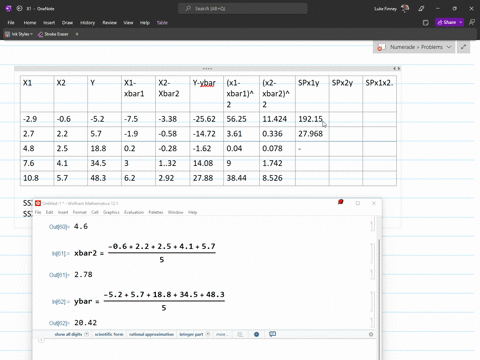
Task: Select the cell containing 8.526
Action: click(x=277, y=178)
